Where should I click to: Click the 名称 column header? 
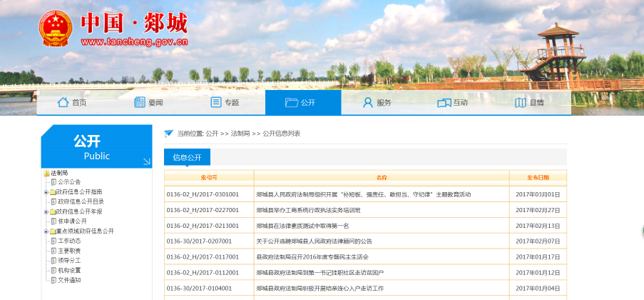pos(382,177)
